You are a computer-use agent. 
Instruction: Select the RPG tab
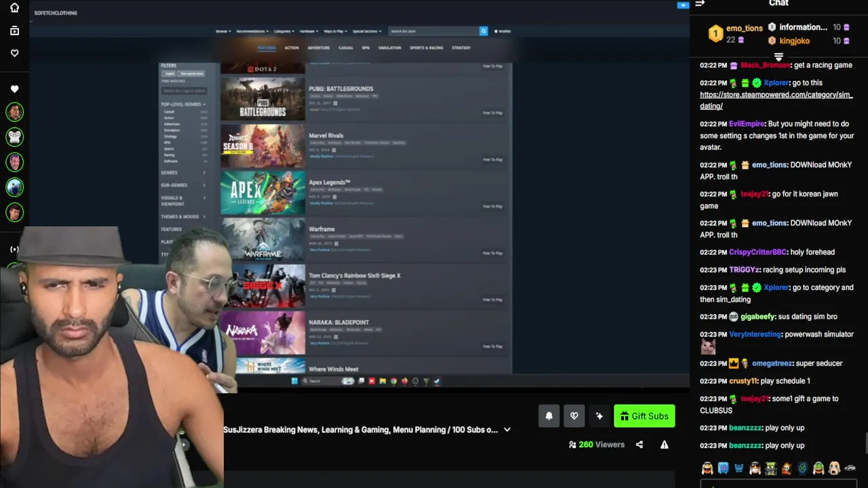tap(366, 48)
